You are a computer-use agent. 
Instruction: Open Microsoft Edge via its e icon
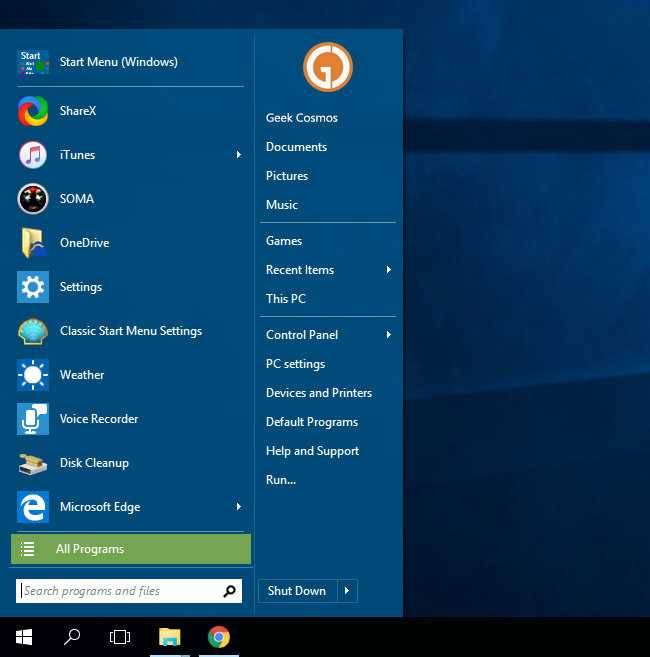33,507
